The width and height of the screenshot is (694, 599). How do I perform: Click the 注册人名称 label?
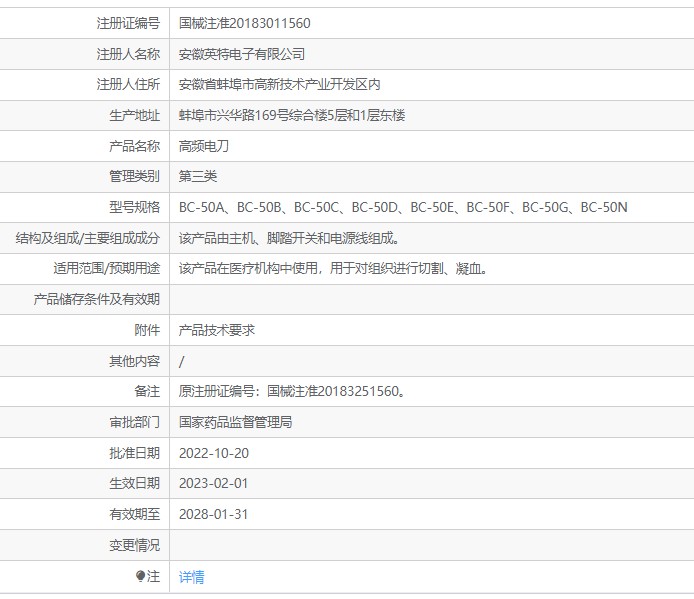[x=128, y=54]
